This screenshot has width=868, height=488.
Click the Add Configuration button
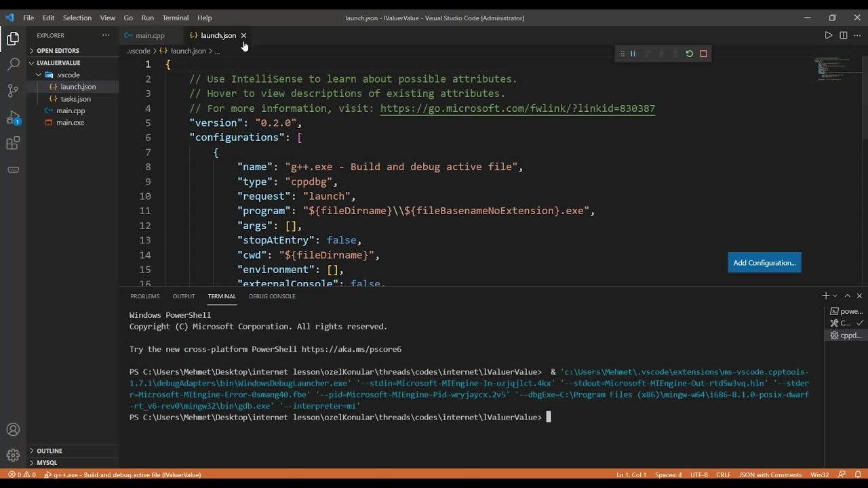[x=764, y=263]
